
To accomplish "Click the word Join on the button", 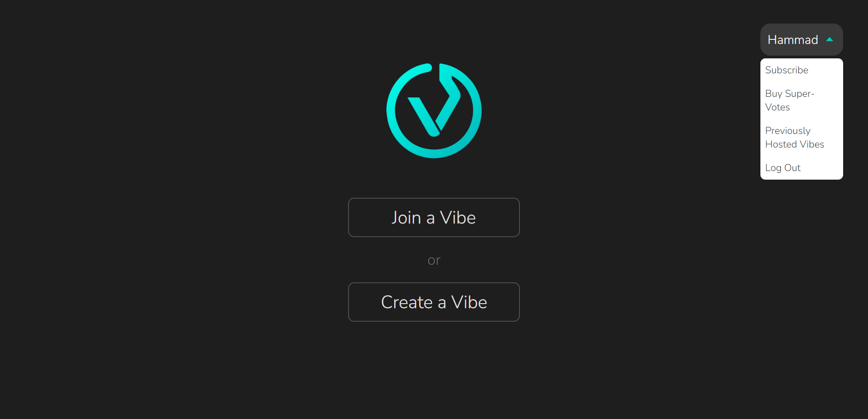I will pyautogui.click(x=406, y=218).
